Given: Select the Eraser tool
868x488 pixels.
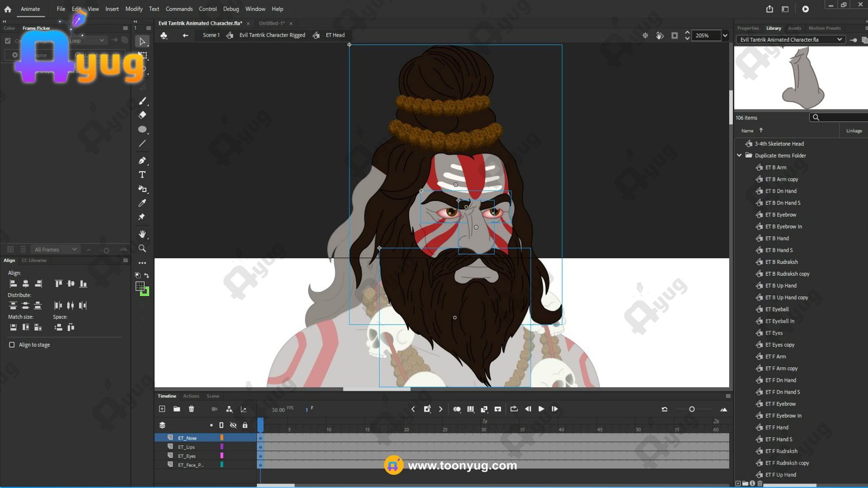Looking at the screenshot, I should coord(142,115).
